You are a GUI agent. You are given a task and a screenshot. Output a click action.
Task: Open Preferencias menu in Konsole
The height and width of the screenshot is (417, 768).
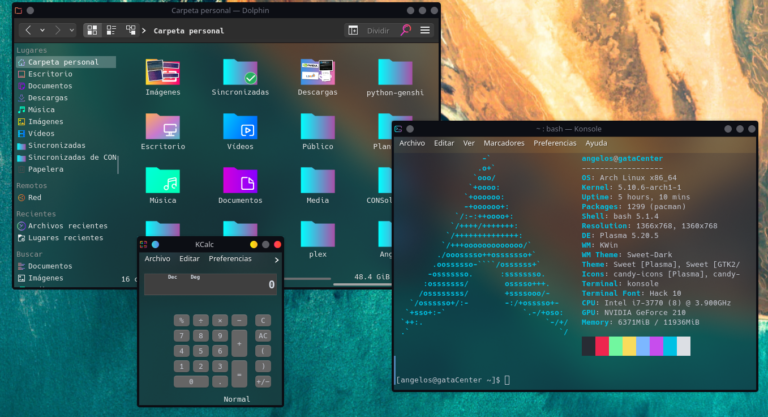[554, 143]
